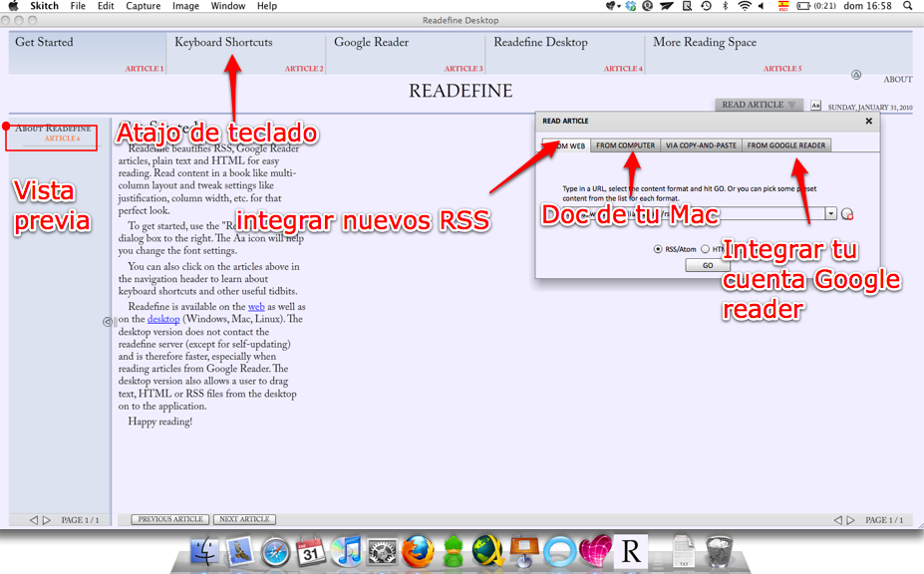The height and width of the screenshot is (574, 924).
Task: Click the triangle-in-circle icon beside ABOUT
Action: coord(856,75)
